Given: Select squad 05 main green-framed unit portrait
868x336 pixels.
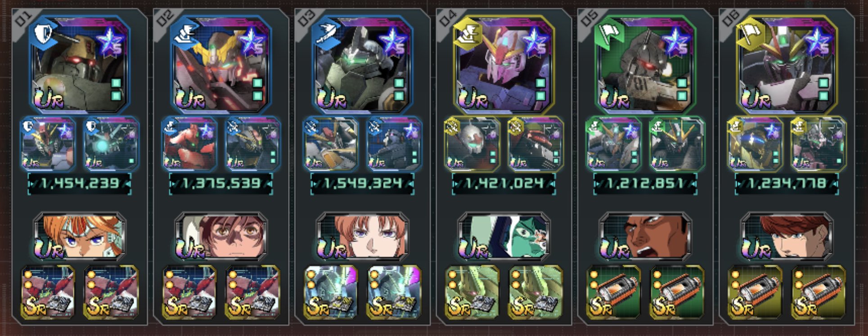Looking at the screenshot, I should (x=645, y=64).
